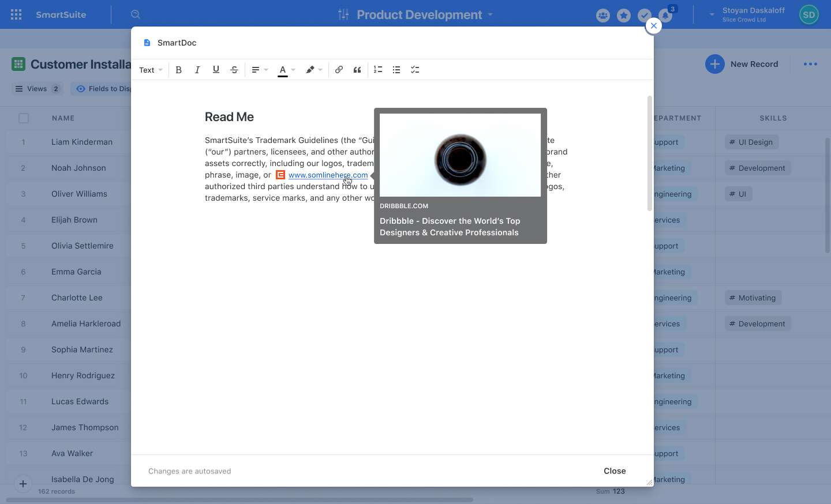Open text alignment options
This screenshot has height=504, width=831.
[x=260, y=70]
